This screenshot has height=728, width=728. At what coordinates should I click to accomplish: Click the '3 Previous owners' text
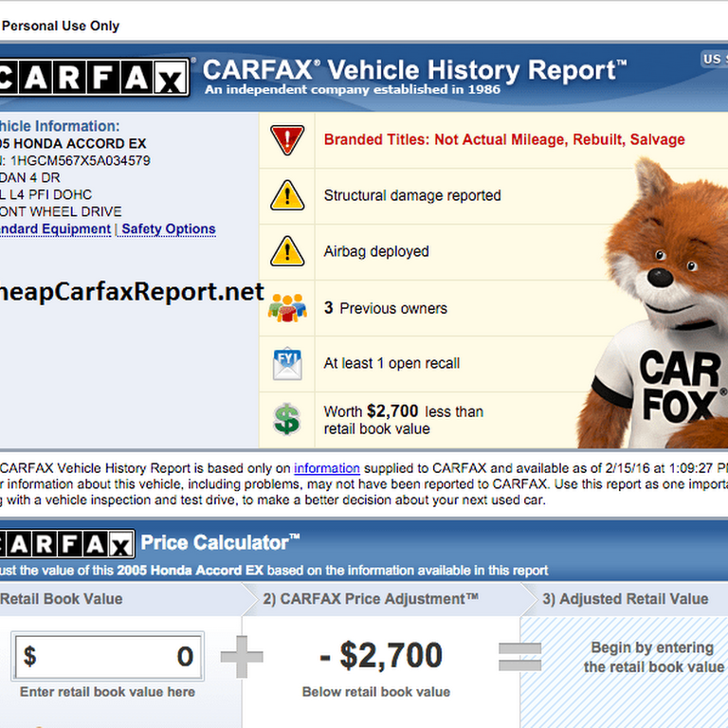[386, 308]
